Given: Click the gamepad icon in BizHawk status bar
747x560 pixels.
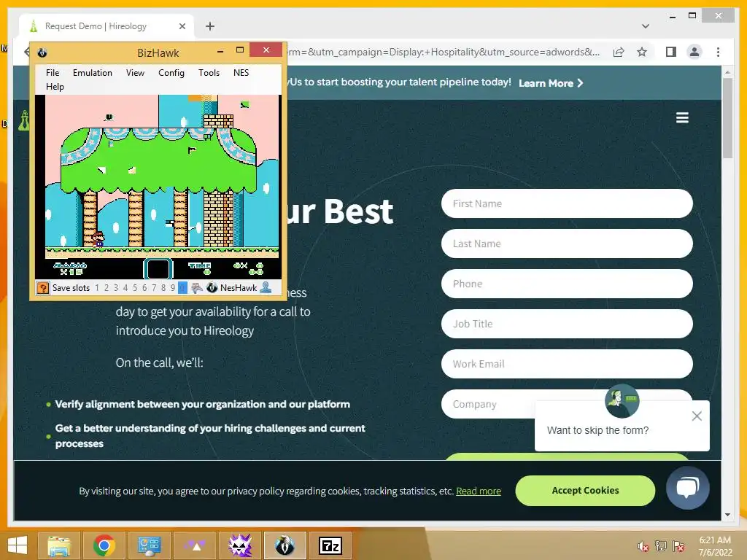Looking at the screenshot, I should (197, 287).
